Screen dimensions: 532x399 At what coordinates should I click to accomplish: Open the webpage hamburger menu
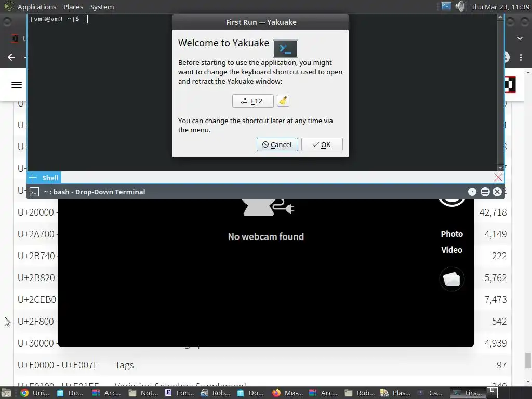17,85
